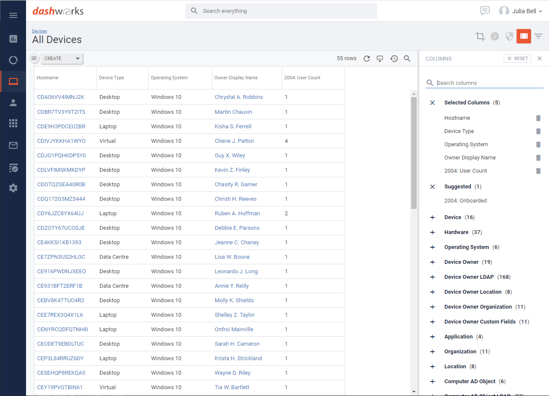This screenshot has height=396, width=549.
Task: Open the archived history clock icon
Action: [394, 58]
